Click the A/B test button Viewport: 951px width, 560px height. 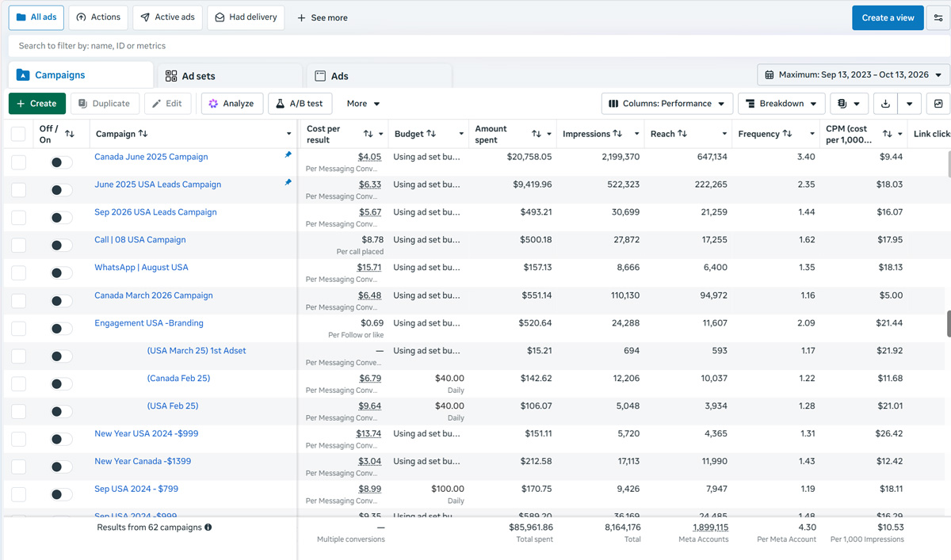[x=300, y=104]
